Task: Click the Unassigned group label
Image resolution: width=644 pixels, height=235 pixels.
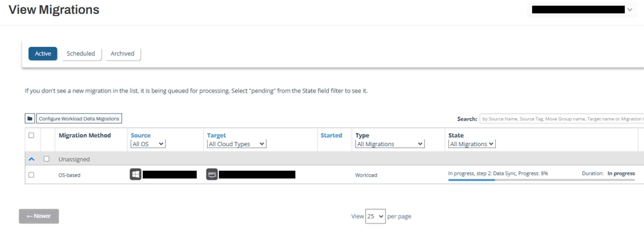Action: (x=74, y=159)
